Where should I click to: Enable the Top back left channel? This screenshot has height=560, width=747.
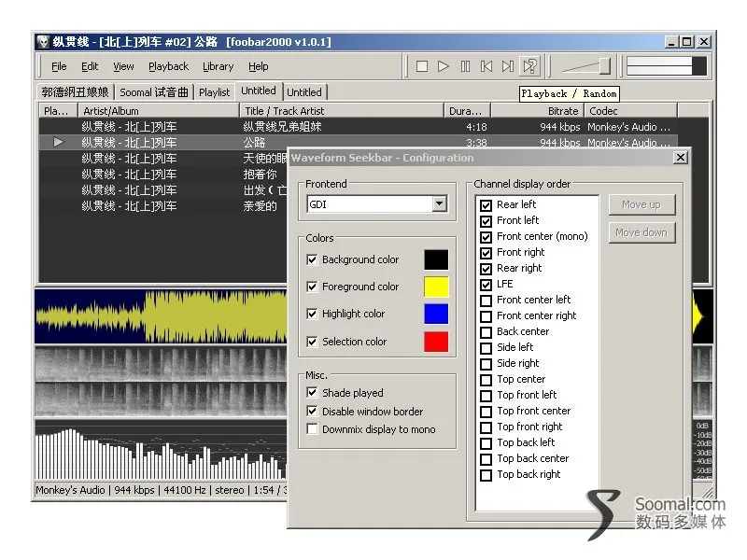point(486,443)
